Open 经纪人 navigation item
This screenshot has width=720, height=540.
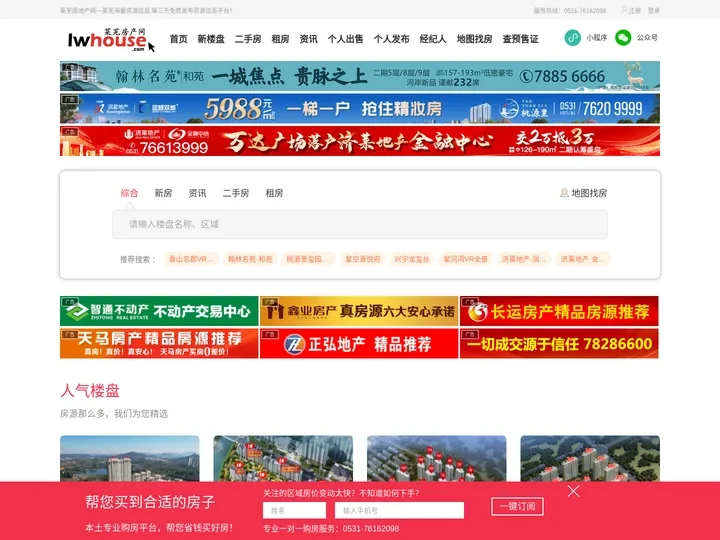pyautogui.click(x=433, y=39)
